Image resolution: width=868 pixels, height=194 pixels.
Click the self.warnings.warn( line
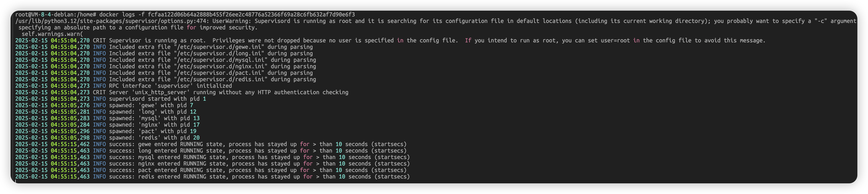coord(52,34)
